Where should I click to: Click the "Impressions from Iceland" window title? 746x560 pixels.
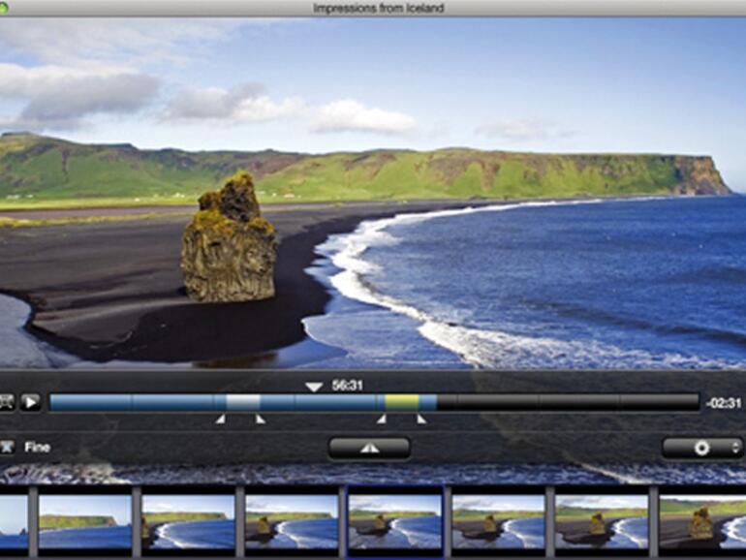coord(378,8)
